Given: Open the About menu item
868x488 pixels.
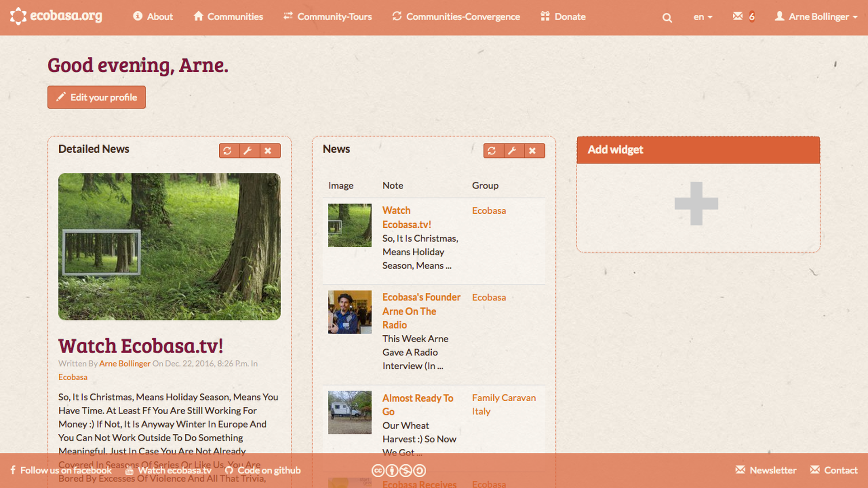Looking at the screenshot, I should 153,17.
